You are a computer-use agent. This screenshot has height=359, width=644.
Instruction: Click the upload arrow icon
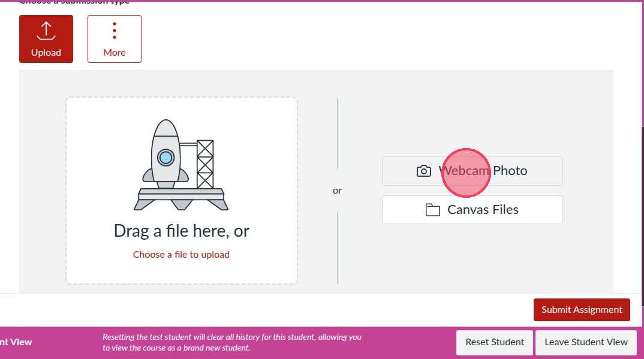click(46, 31)
